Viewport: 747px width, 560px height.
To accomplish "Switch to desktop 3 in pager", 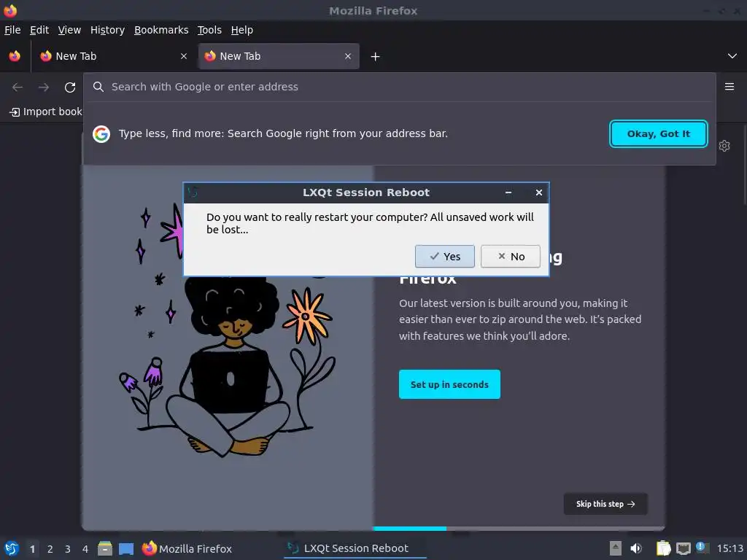I will pos(68,549).
